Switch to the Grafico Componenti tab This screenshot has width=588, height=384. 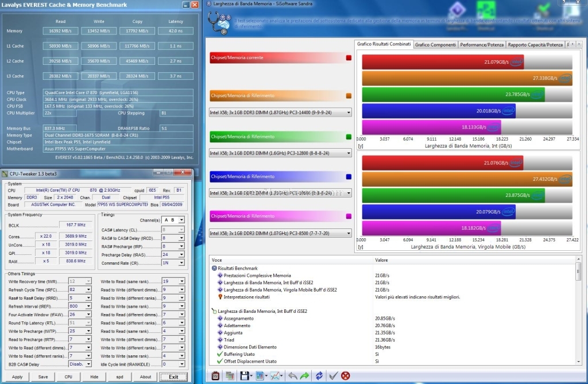(435, 45)
